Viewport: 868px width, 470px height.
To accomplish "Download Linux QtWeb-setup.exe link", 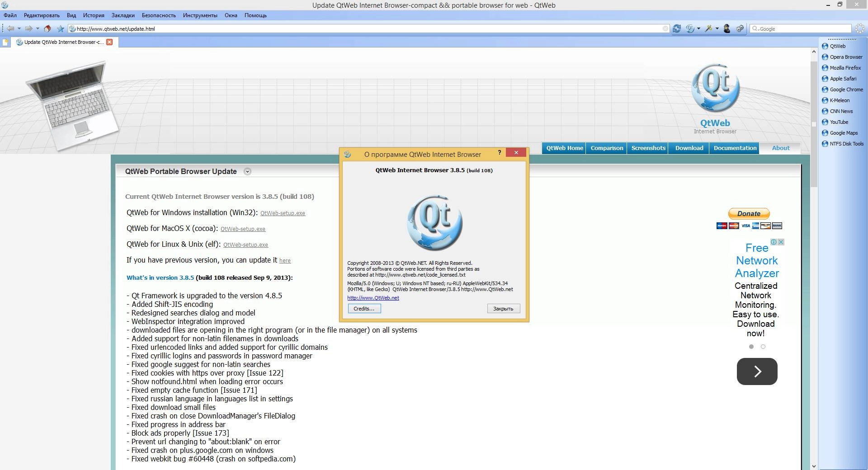I will (245, 245).
